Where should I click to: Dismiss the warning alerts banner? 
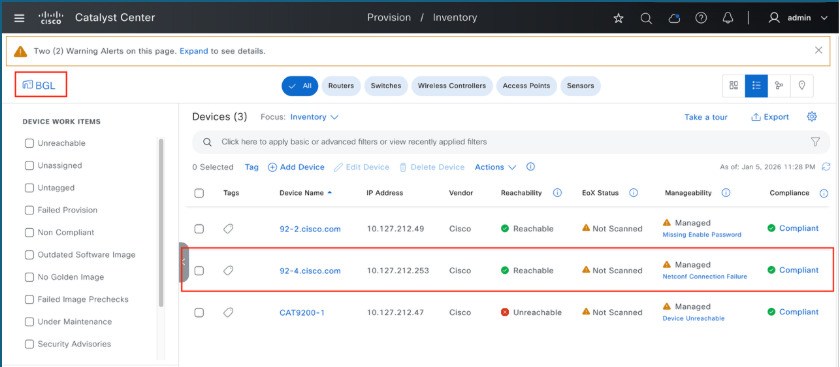[x=819, y=50]
